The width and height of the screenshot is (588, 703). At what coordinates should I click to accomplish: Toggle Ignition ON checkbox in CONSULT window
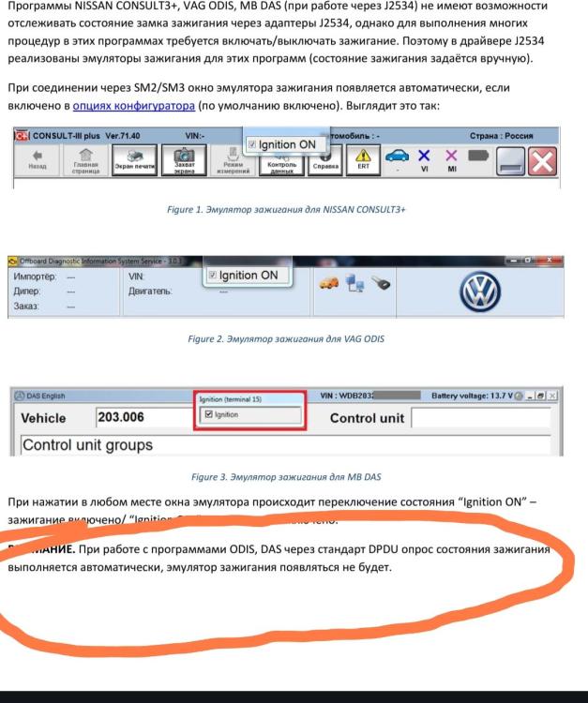coord(252,144)
